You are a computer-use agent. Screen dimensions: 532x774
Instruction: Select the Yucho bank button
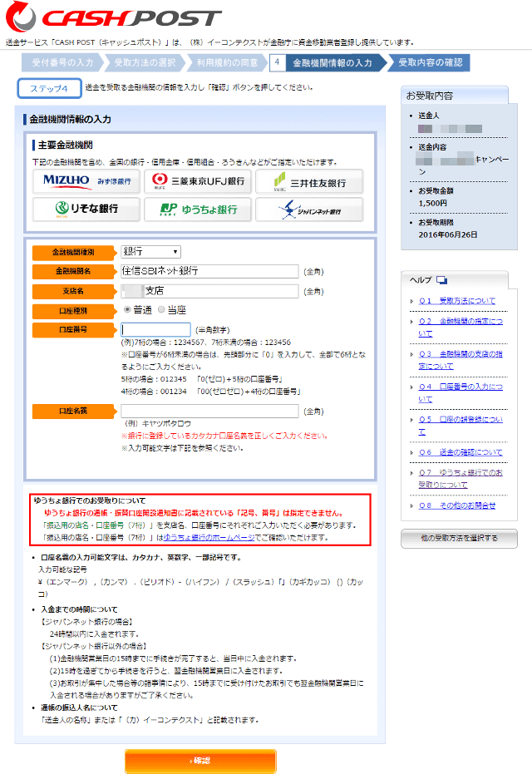click(x=198, y=210)
